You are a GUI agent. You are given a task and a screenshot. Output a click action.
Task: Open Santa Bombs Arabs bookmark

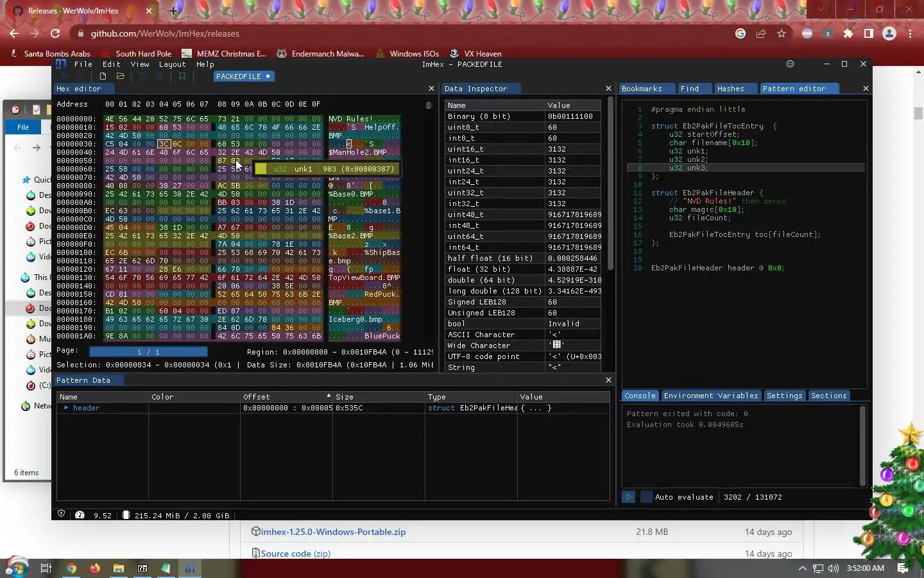50,53
